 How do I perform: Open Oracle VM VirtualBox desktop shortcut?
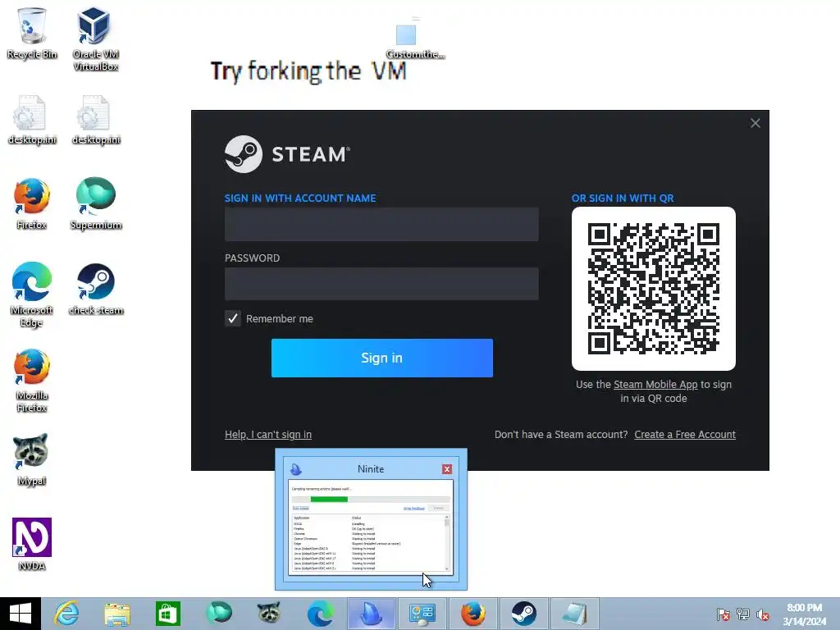click(x=95, y=39)
